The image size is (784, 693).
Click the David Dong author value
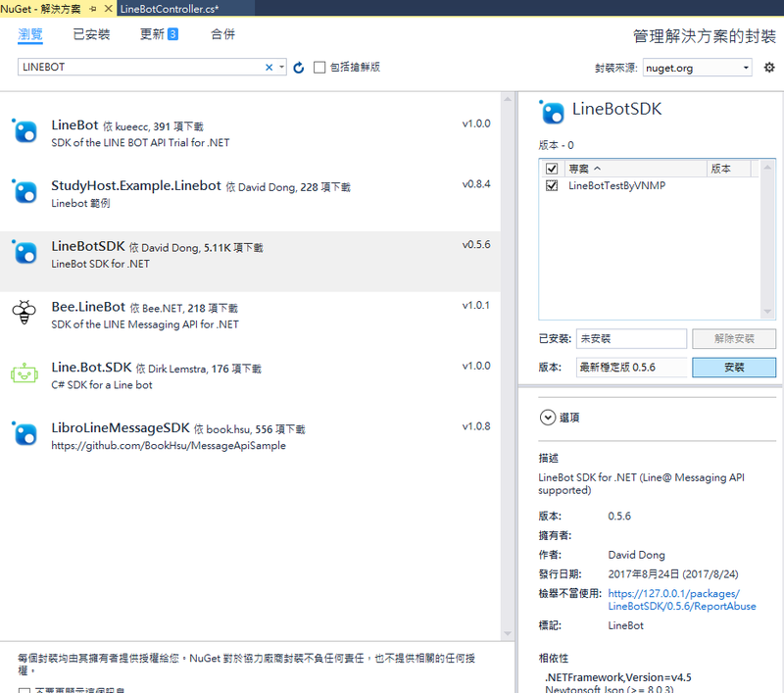(x=636, y=555)
